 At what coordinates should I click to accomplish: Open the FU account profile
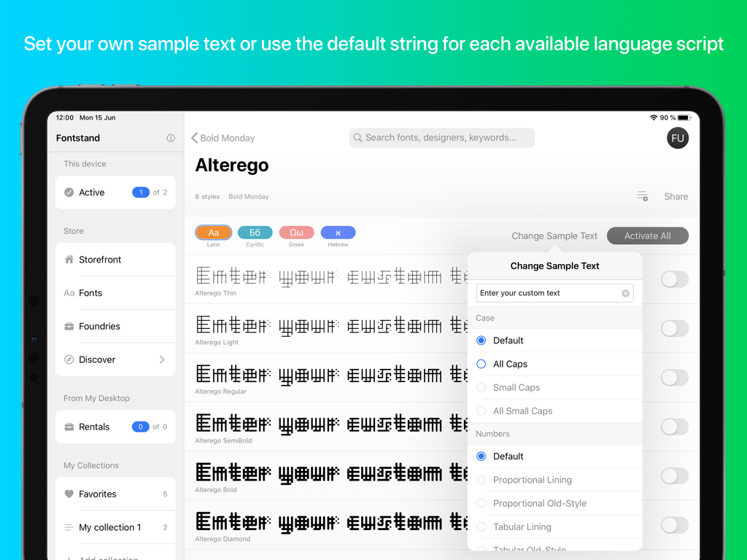point(678,138)
